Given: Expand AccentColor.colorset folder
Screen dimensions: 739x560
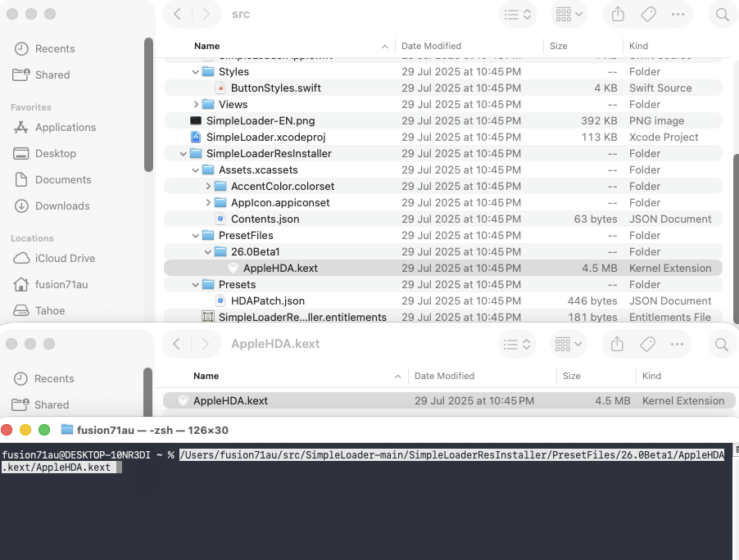Looking at the screenshot, I should coord(208,187).
